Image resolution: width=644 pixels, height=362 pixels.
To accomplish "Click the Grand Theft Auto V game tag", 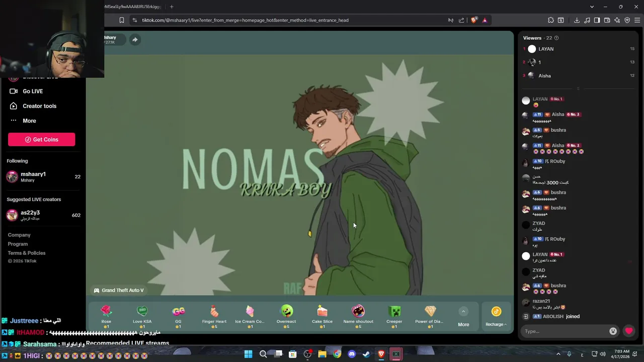I will pyautogui.click(x=119, y=290).
